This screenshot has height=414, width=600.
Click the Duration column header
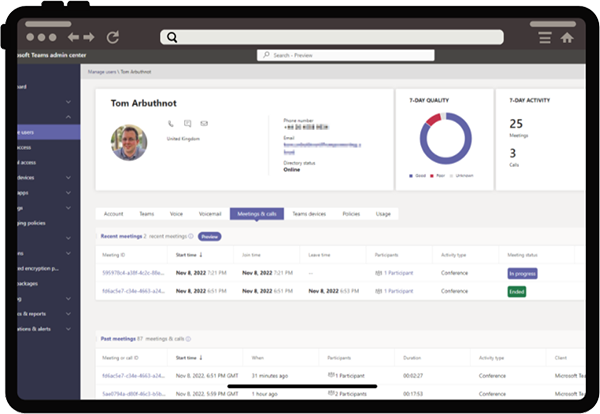(412, 358)
